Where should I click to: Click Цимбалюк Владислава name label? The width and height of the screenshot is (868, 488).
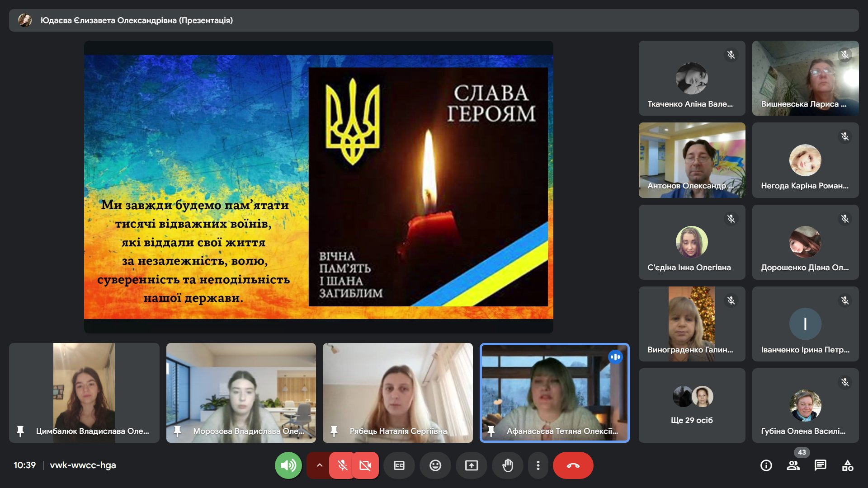92,431
